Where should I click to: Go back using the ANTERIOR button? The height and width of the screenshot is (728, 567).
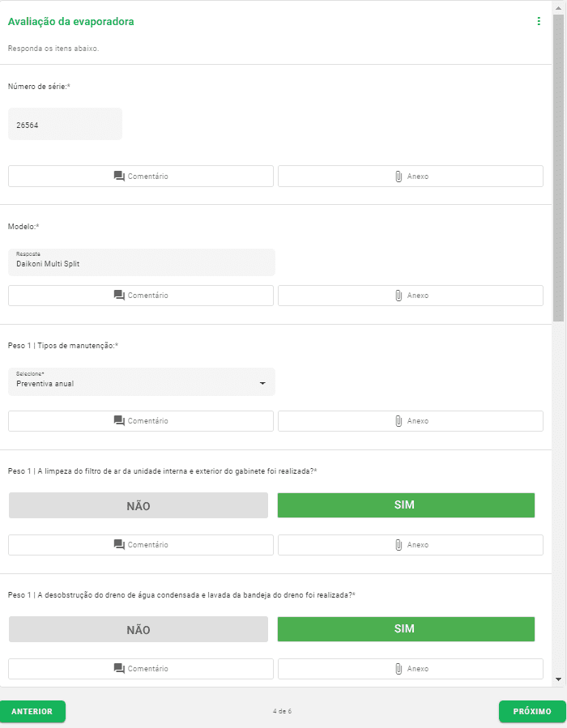[x=33, y=711]
